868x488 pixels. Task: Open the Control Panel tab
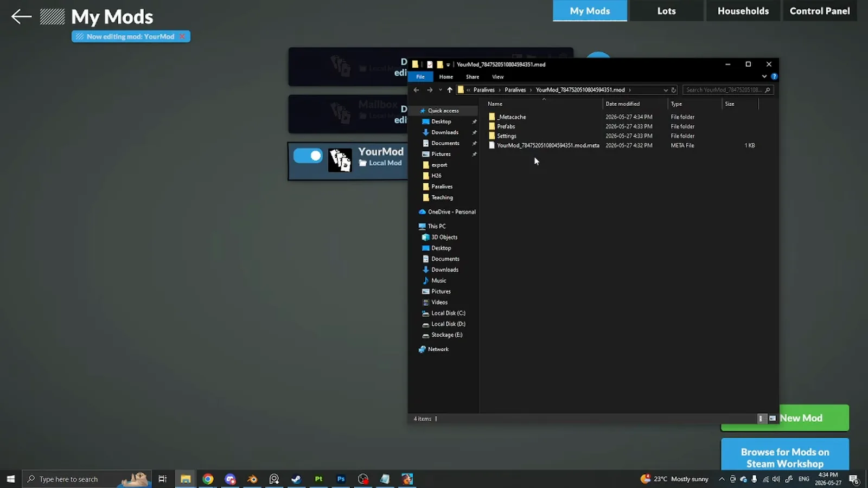(820, 11)
